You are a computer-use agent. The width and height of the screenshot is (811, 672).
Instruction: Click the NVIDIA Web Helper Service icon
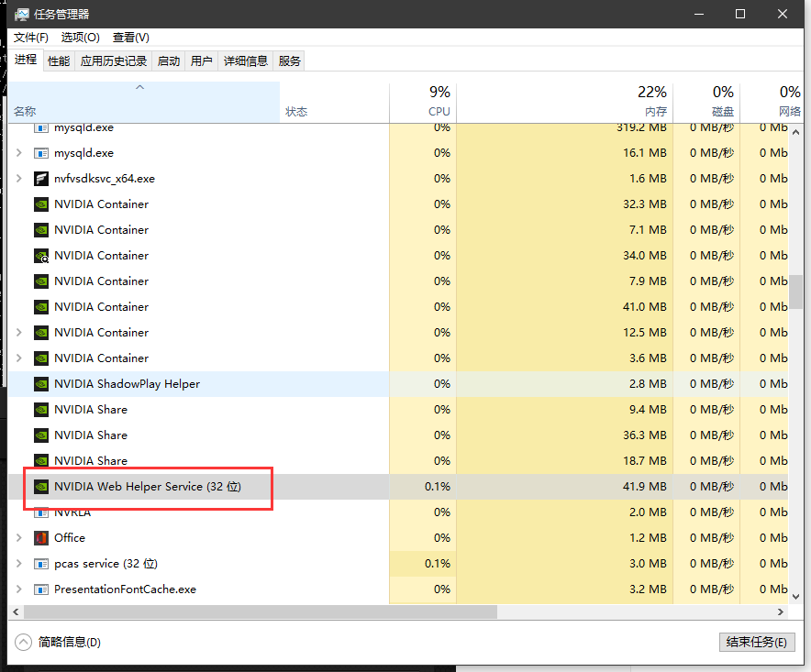coord(41,487)
